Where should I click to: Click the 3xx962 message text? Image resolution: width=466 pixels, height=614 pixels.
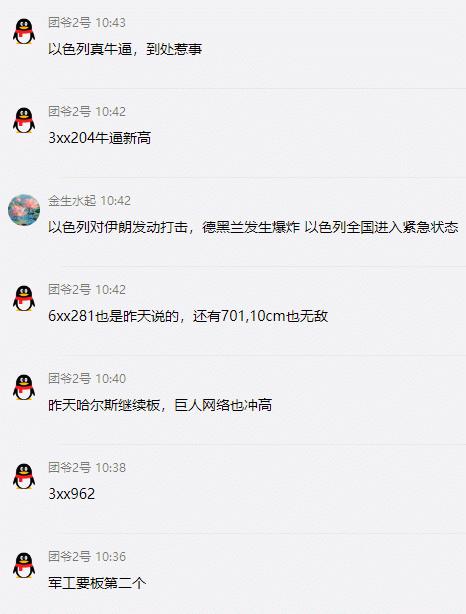(x=72, y=494)
